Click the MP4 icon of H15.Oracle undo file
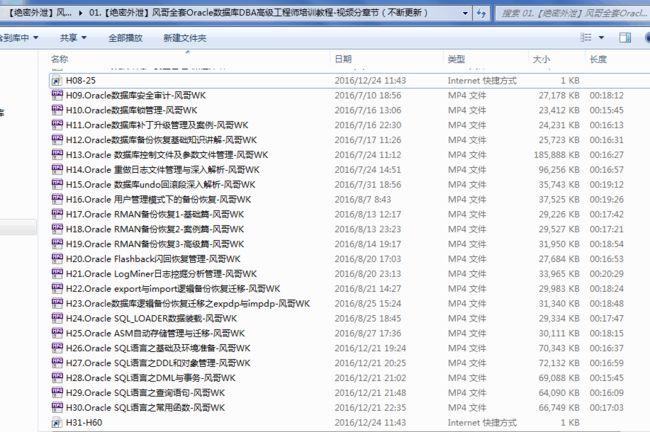Viewport: 650px width, 432px height. click(x=57, y=184)
